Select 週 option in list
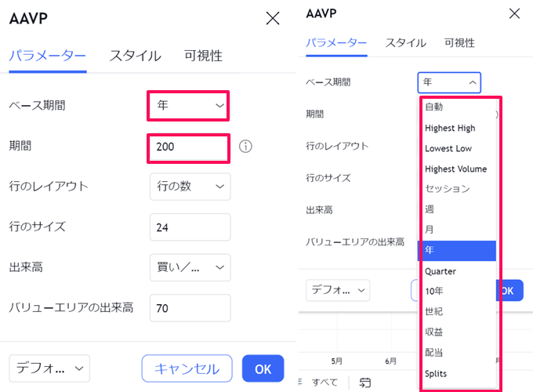Viewport: 533px width, 392px height. (x=456, y=209)
